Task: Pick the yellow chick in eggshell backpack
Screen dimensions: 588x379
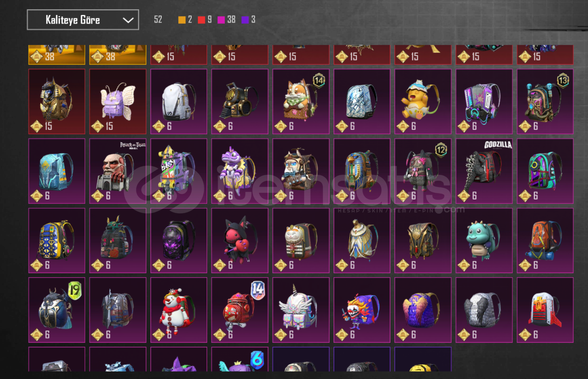Action: coord(423,101)
